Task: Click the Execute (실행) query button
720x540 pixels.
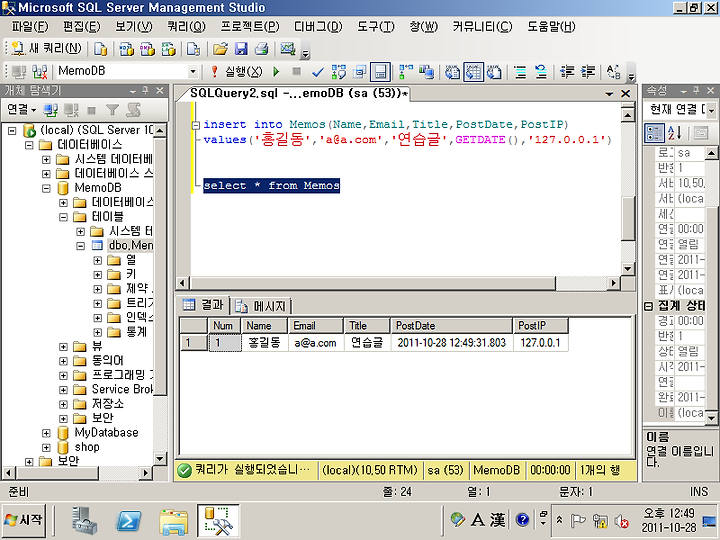Action: pyautogui.click(x=237, y=72)
